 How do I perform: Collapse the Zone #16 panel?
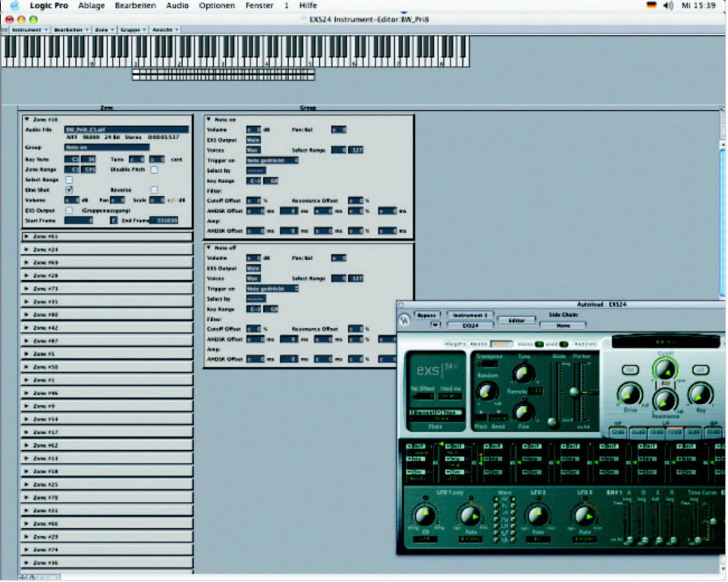pyautogui.click(x=27, y=119)
